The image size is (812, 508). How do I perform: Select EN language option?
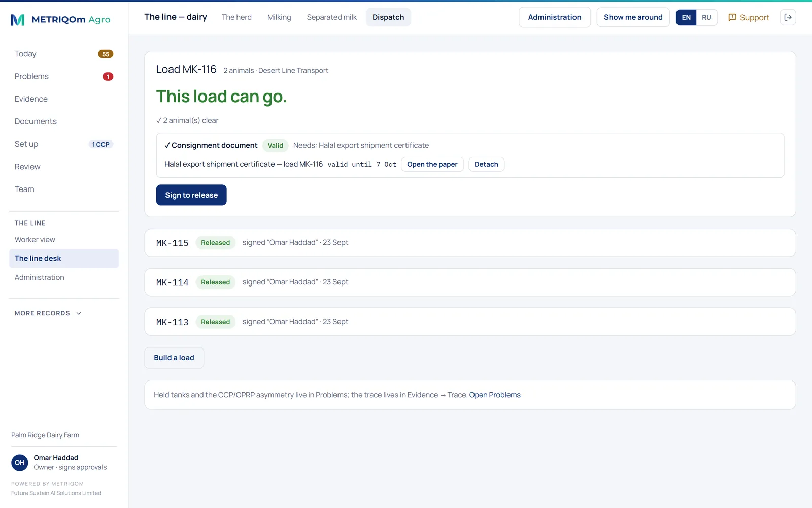pyautogui.click(x=686, y=17)
